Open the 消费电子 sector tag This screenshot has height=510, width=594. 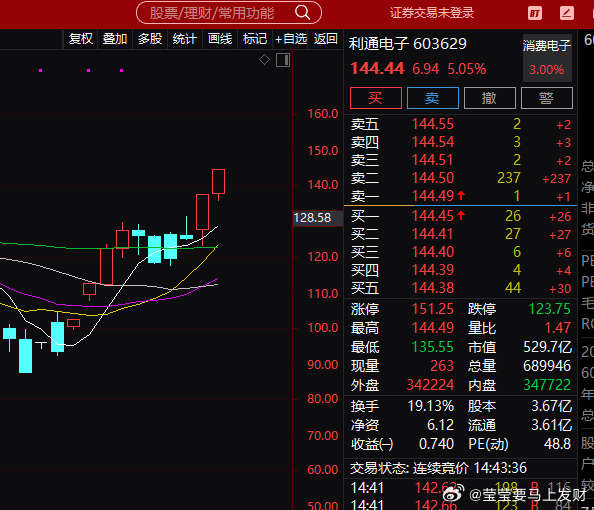547,58
